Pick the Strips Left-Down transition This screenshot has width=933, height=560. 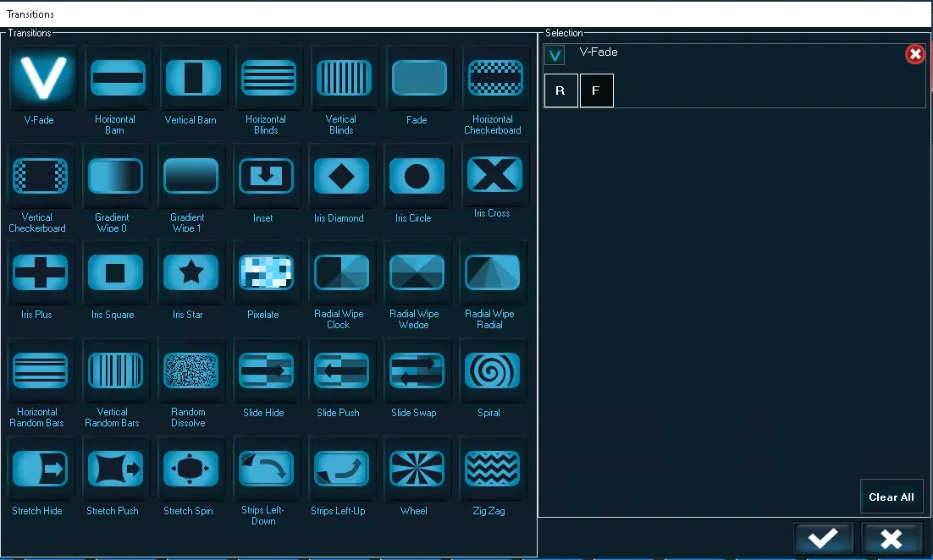[263, 469]
